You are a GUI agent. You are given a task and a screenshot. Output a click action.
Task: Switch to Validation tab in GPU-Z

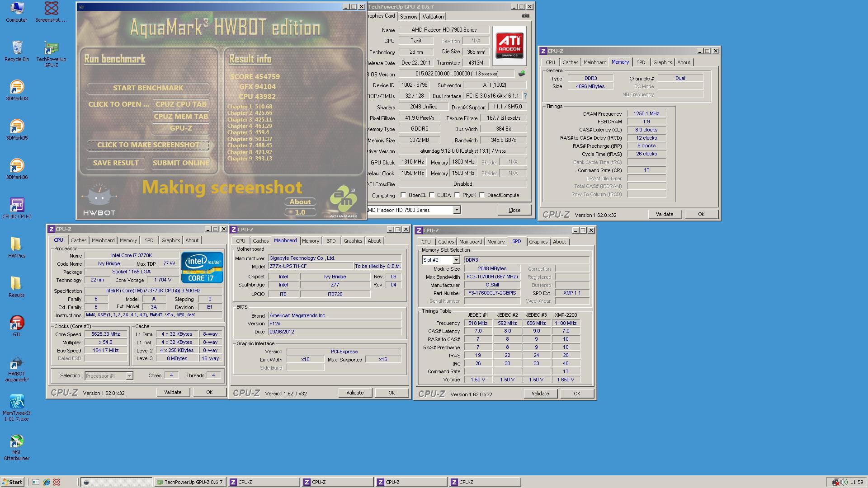point(433,17)
